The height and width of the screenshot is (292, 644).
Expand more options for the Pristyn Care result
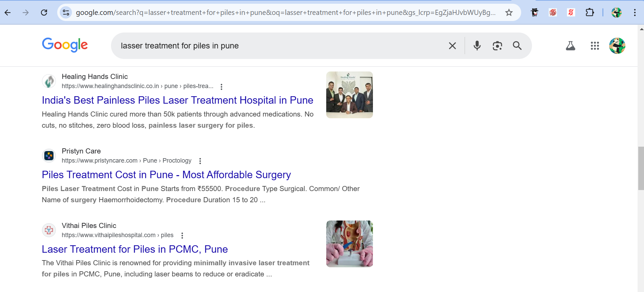(200, 161)
